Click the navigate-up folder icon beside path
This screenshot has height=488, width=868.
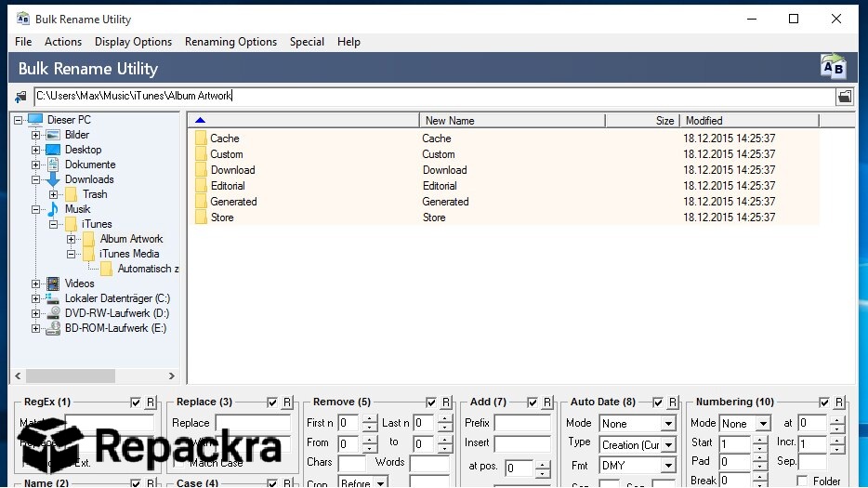point(20,97)
